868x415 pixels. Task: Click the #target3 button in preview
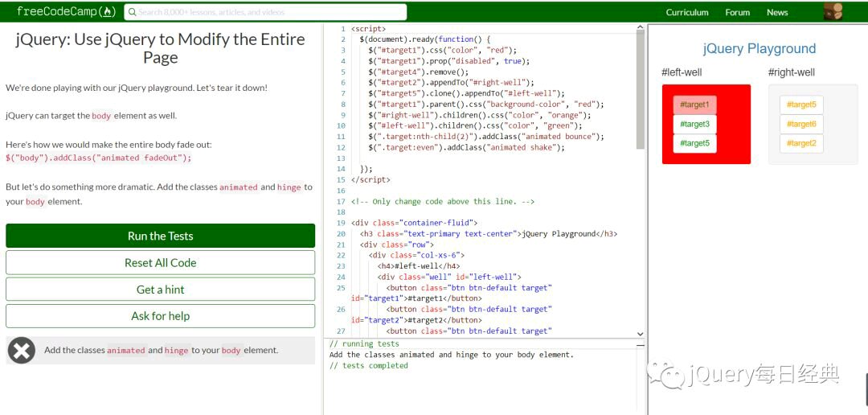[x=694, y=124]
